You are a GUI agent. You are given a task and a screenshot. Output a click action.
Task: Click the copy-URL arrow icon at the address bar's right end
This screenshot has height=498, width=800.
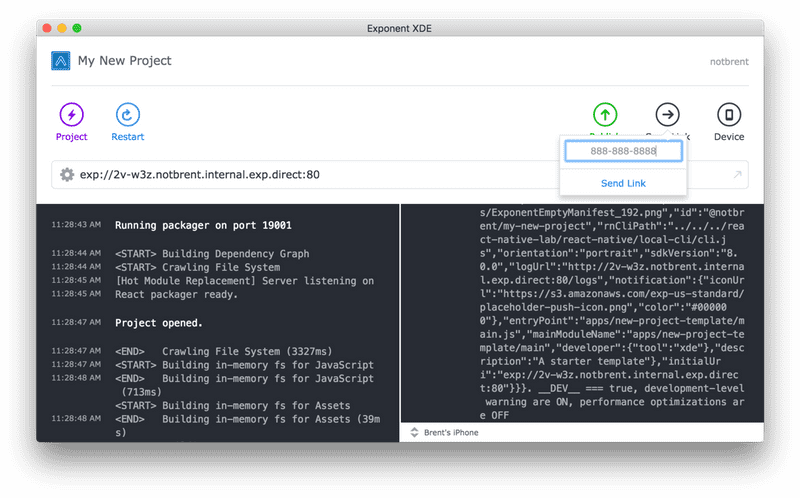click(x=737, y=175)
